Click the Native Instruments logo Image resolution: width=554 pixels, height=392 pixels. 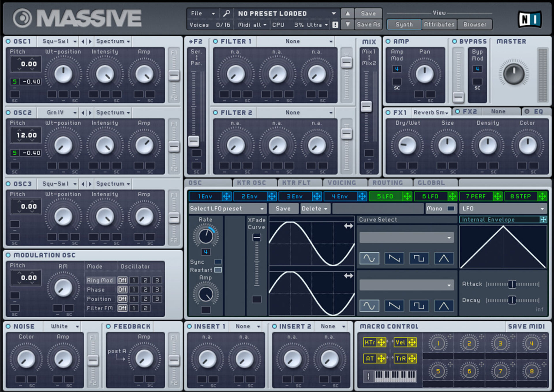pos(530,19)
